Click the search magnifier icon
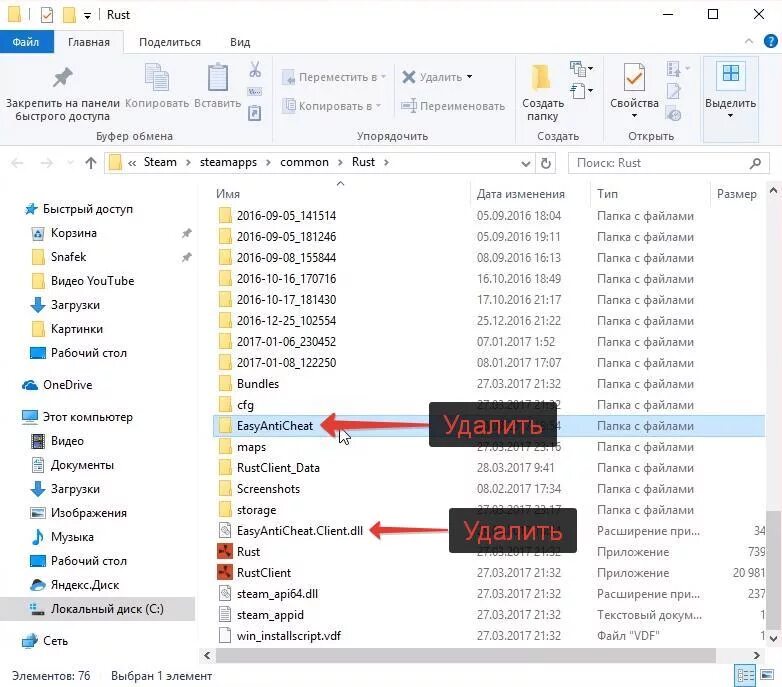 (756, 163)
